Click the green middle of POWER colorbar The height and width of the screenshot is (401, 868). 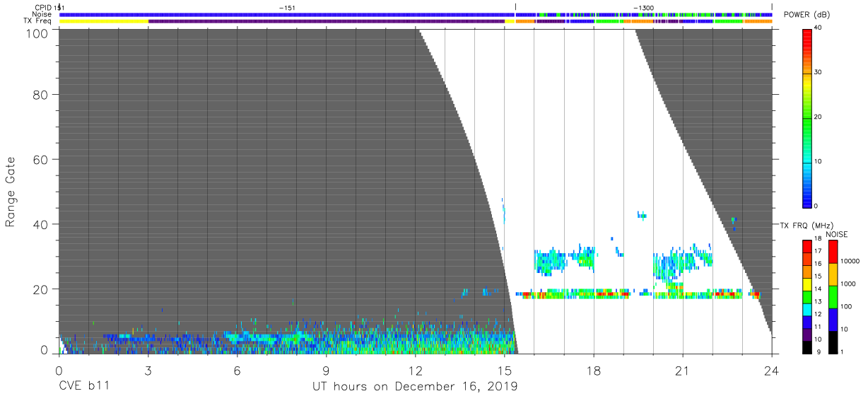coord(808,117)
